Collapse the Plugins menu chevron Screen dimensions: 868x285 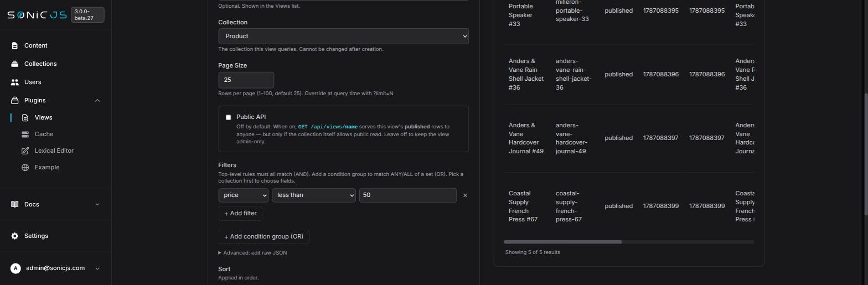[x=97, y=100]
